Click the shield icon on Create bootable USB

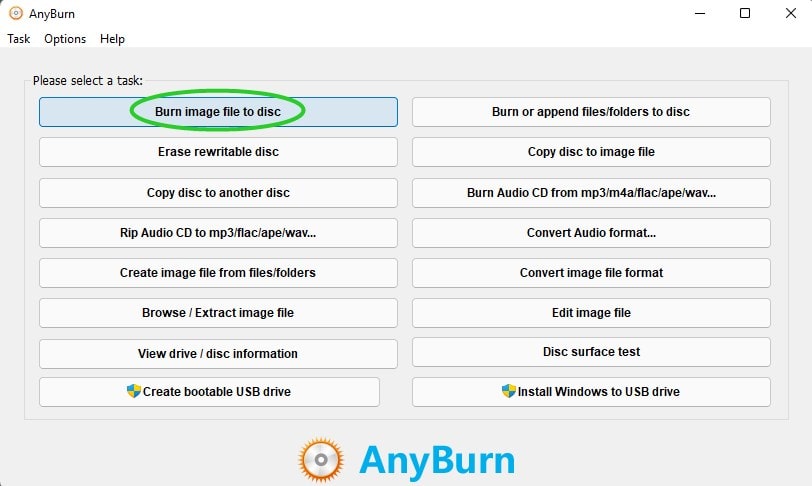pyautogui.click(x=134, y=391)
